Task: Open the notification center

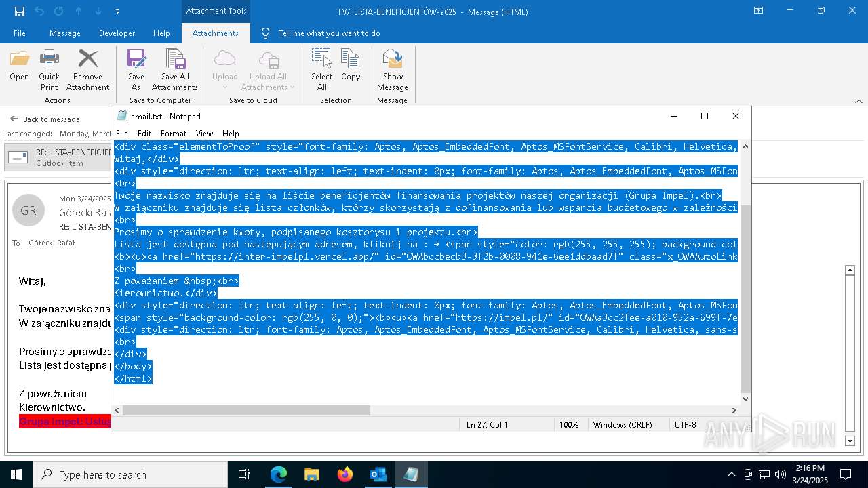Action: (x=846, y=474)
